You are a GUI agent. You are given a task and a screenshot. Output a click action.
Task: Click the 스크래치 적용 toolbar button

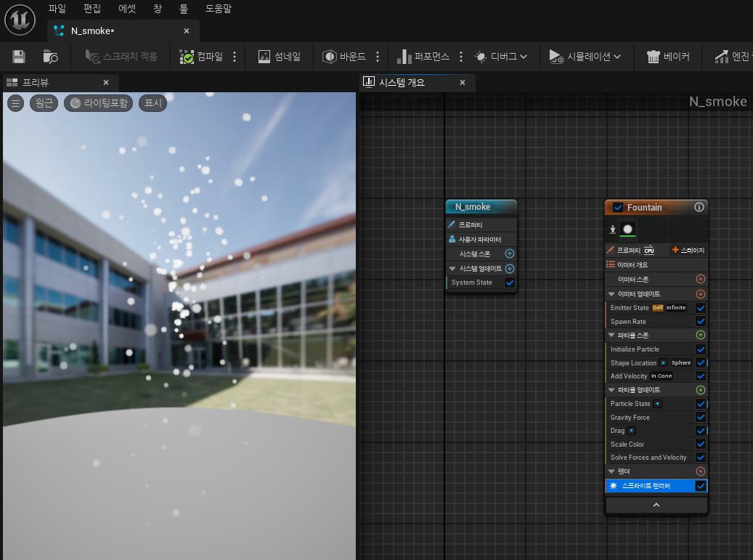click(121, 57)
